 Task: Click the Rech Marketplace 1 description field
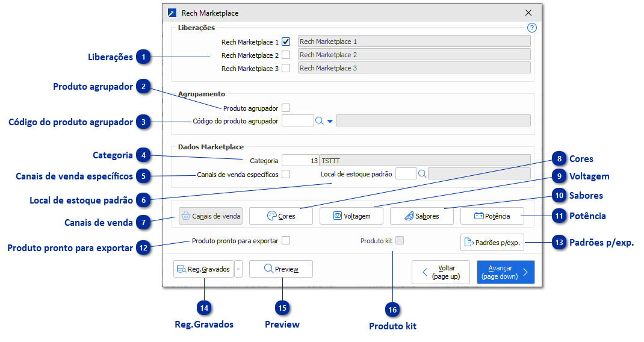(414, 41)
